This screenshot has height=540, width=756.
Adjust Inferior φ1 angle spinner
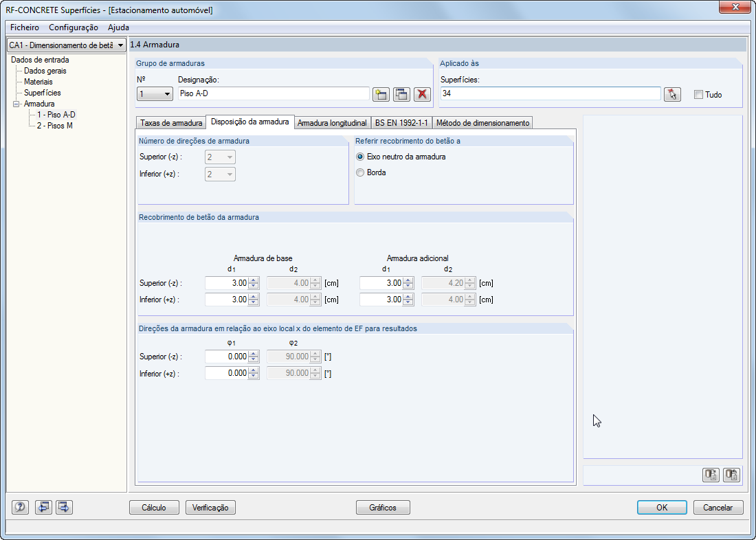[x=254, y=373]
